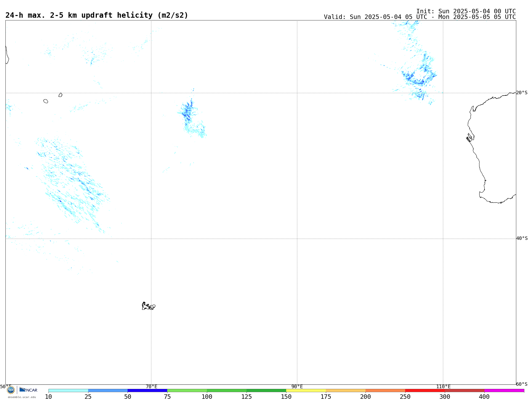The height and width of the screenshot is (400, 532).
Task: Open the ensemble.ucar.edu link text
Action: pyautogui.click(x=22, y=397)
